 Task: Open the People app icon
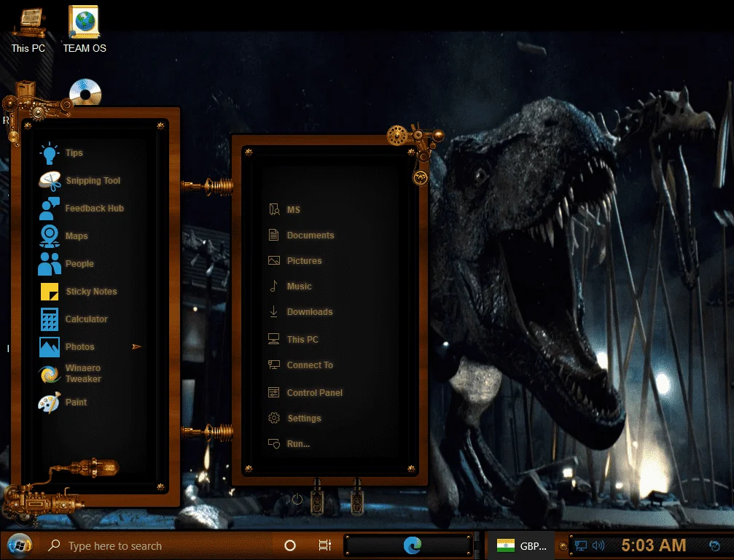[x=49, y=264]
